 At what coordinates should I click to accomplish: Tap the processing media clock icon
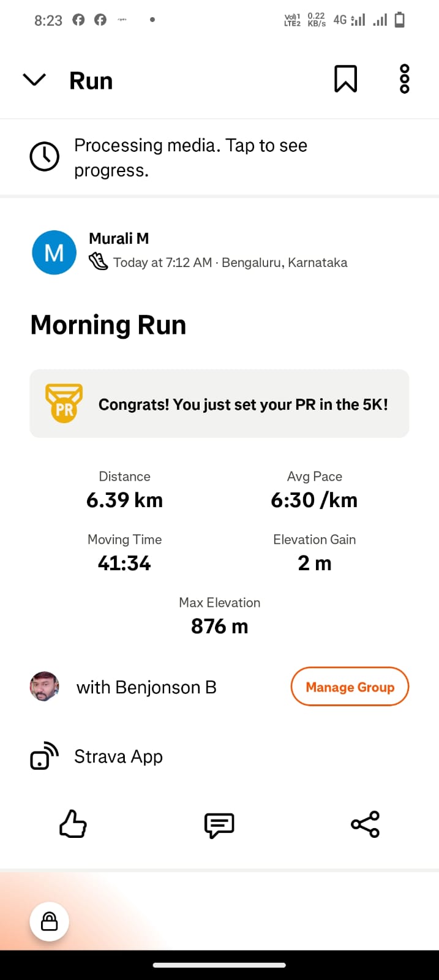click(45, 157)
